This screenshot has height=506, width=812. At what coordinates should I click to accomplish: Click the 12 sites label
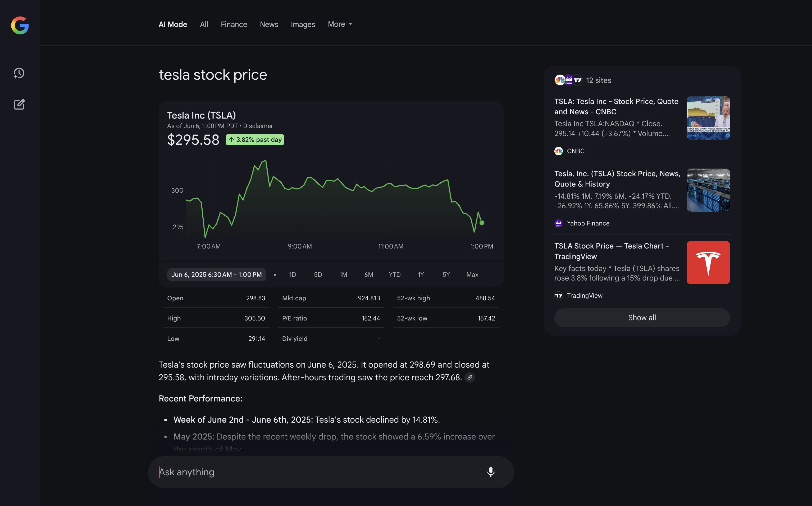599,80
